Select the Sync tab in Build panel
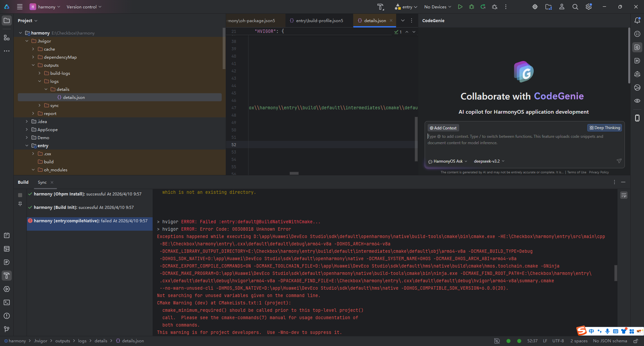Image resolution: width=644 pixels, height=346 pixels. [42, 182]
